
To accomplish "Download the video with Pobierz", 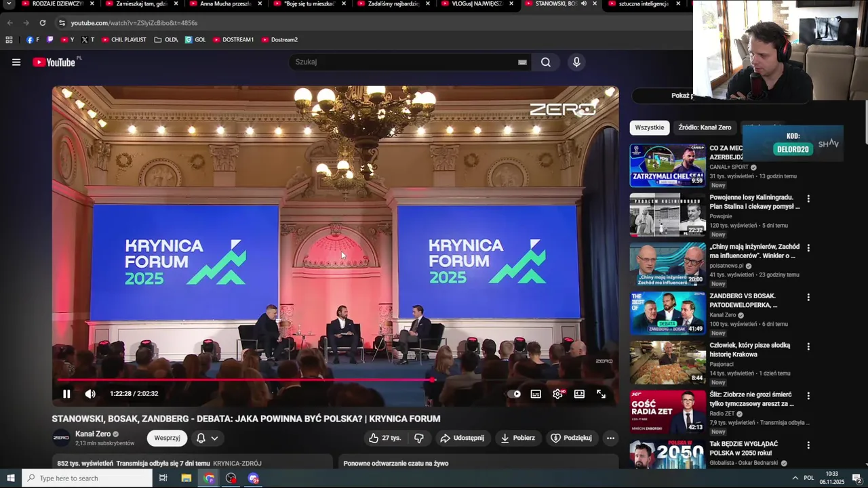I will (517, 438).
